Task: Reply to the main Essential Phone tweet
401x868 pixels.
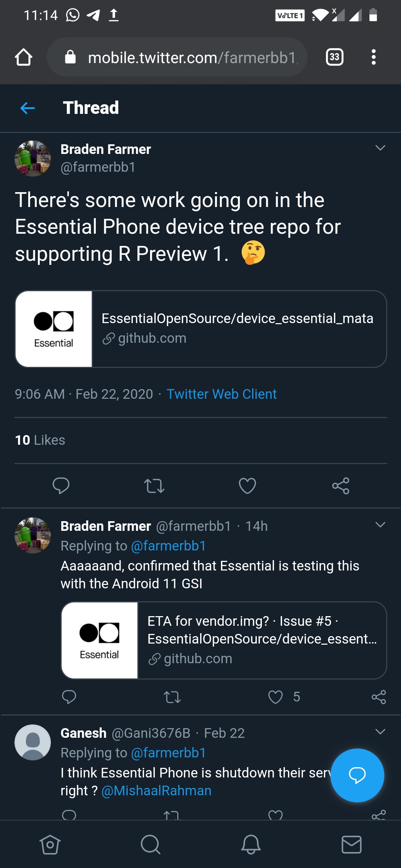Action: (61, 486)
